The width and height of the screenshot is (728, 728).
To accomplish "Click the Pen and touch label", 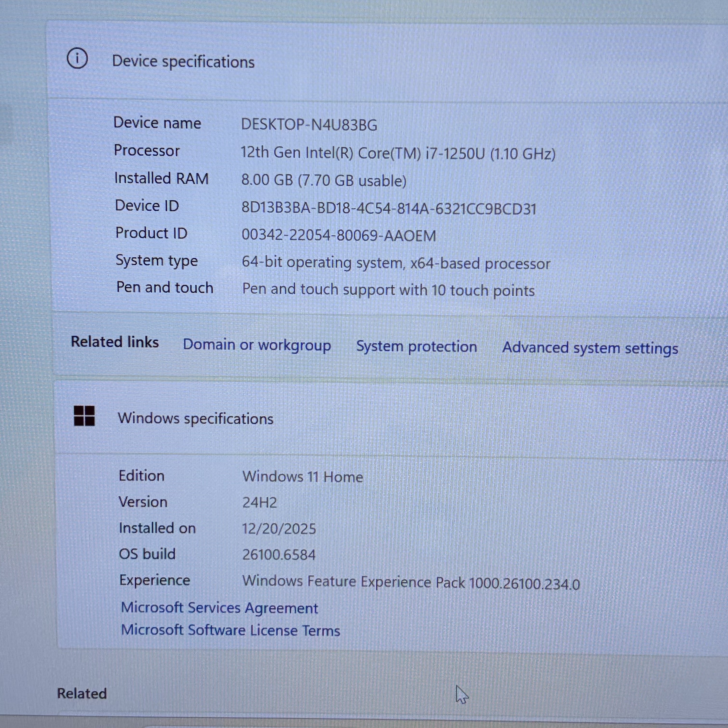I will (165, 287).
